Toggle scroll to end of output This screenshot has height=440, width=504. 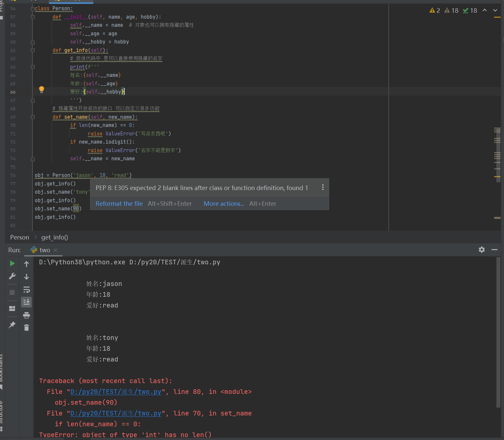(27, 302)
